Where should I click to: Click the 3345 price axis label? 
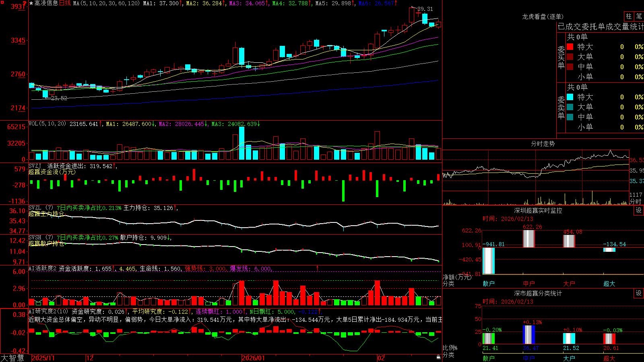click(x=18, y=40)
